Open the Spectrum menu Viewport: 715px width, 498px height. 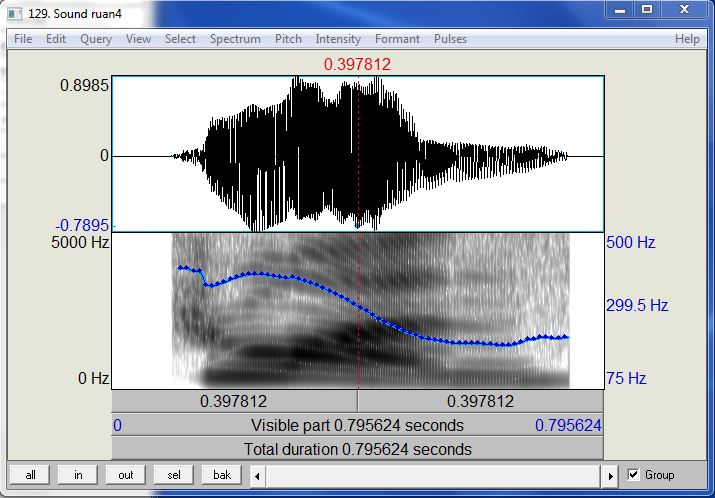[x=235, y=39]
